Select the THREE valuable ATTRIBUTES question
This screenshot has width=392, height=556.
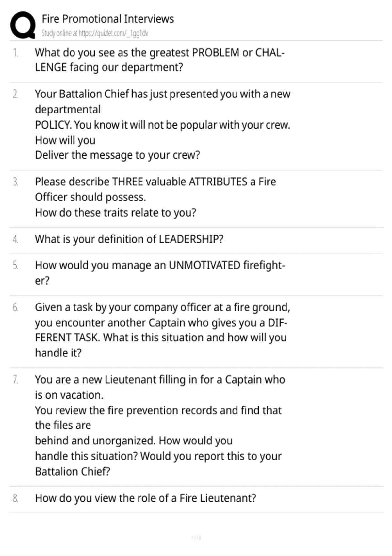tap(155, 197)
